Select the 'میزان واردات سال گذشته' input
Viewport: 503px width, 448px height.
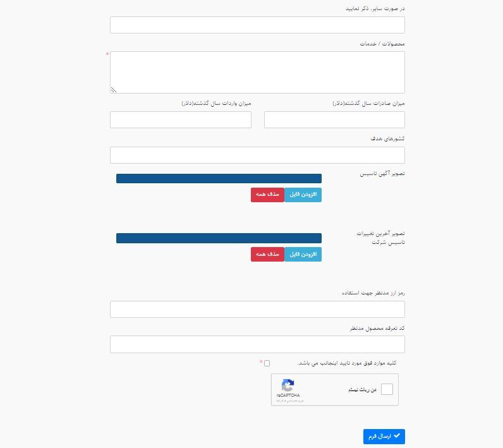click(180, 119)
